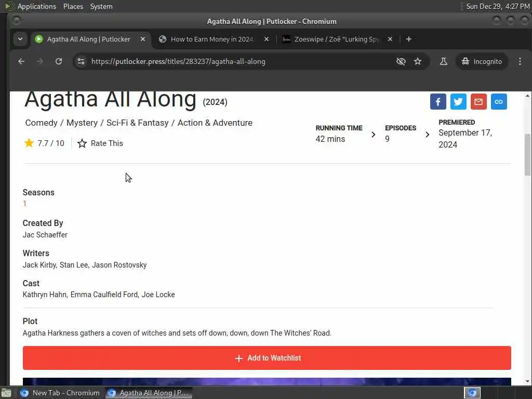
Task: Close the How to Earn Money tab
Action: [267, 39]
